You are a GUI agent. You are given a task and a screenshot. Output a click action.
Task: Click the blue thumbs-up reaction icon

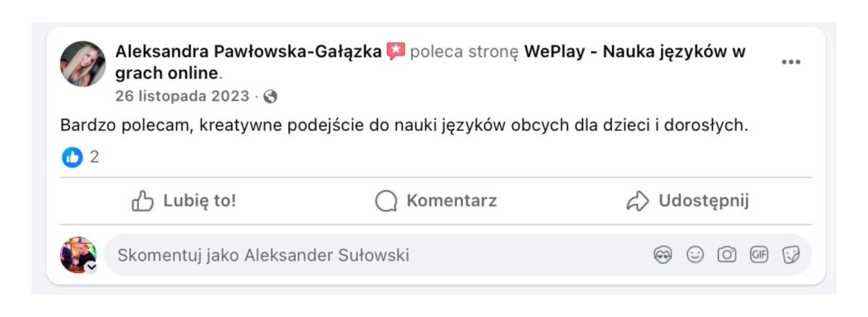72,157
